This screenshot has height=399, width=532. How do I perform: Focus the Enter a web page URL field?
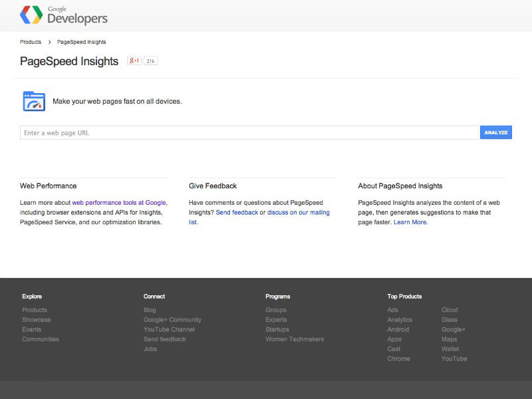tap(249, 132)
